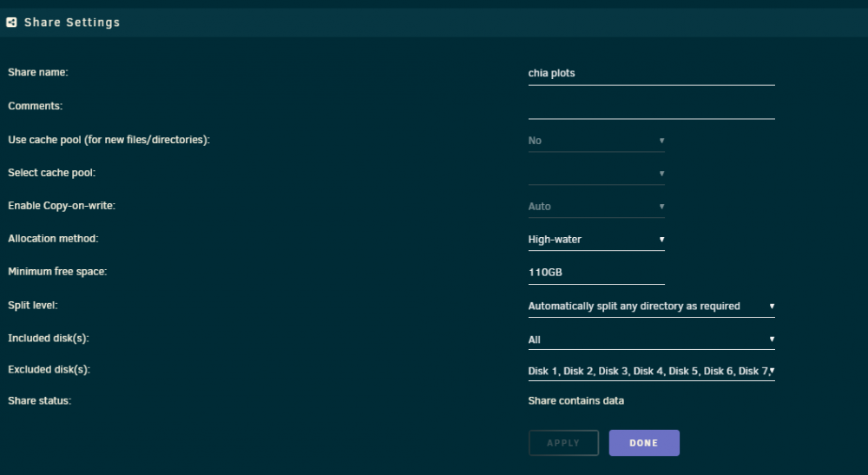This screenshot has width=868, height=475.
Task: Open the Included disk(s) dropdown
Action: pyautogui.click(x=651, y=340)
